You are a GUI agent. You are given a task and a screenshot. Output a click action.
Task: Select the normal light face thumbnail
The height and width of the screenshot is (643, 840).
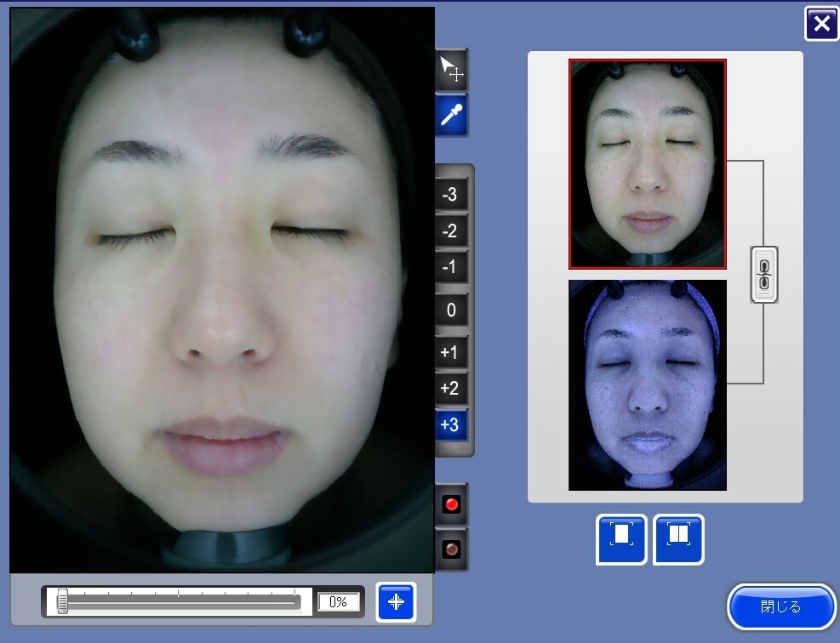(x=647, y=164)
